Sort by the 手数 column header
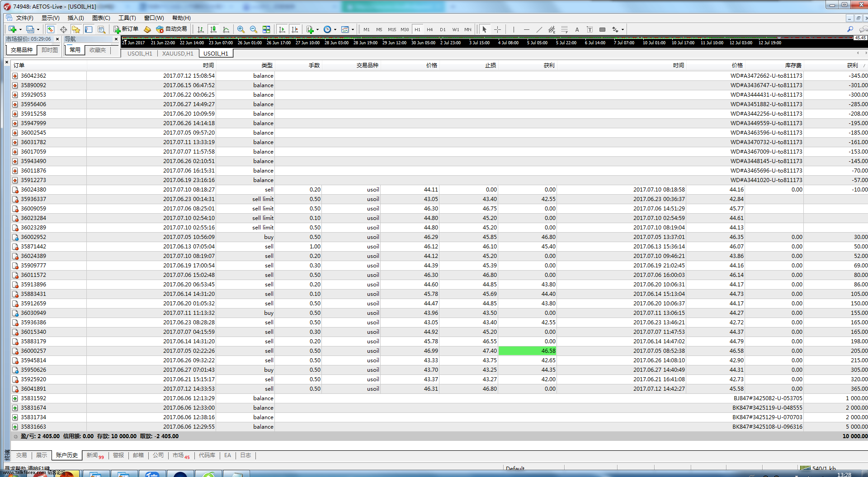 298,65
